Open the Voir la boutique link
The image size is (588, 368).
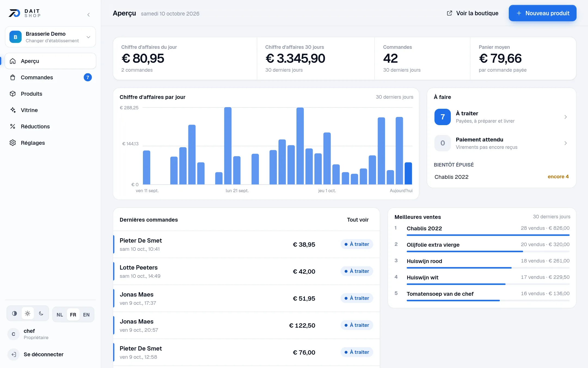473,13
